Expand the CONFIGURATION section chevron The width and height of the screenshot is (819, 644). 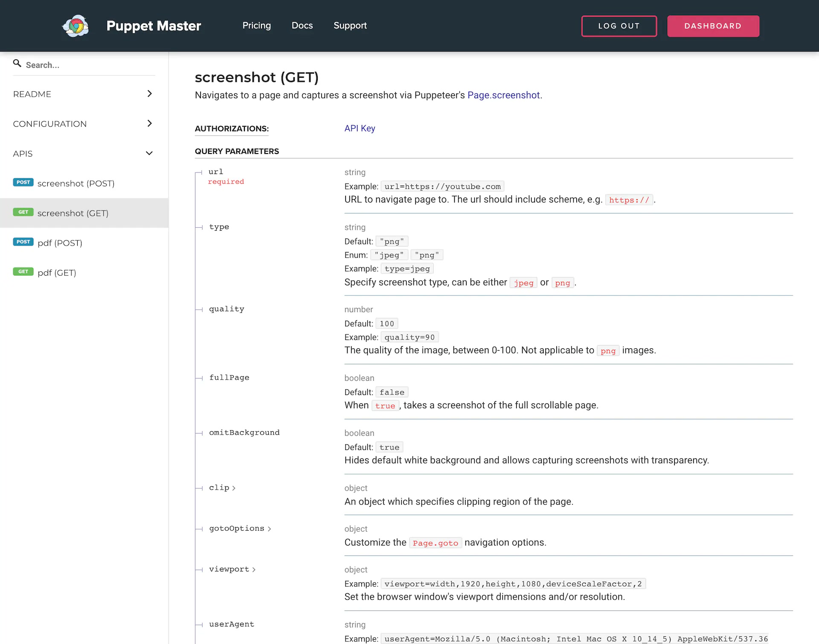coord(149,124)
